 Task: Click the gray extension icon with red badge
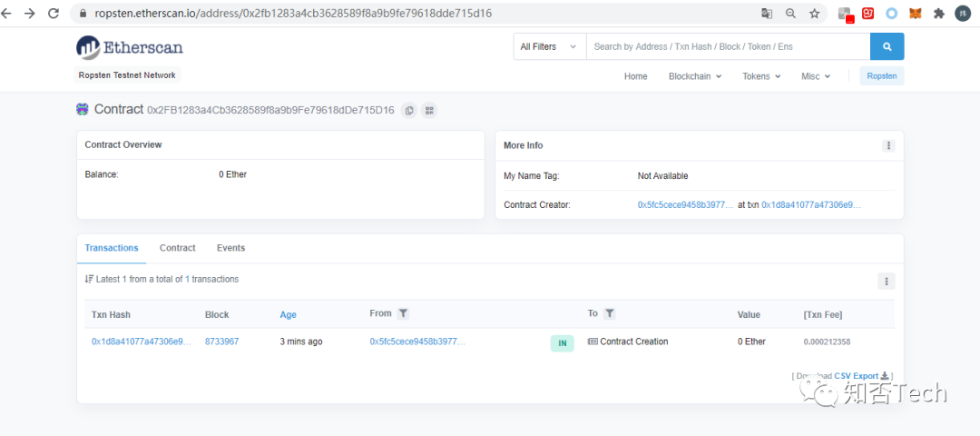pyautogui.click(x=846, y=14)
